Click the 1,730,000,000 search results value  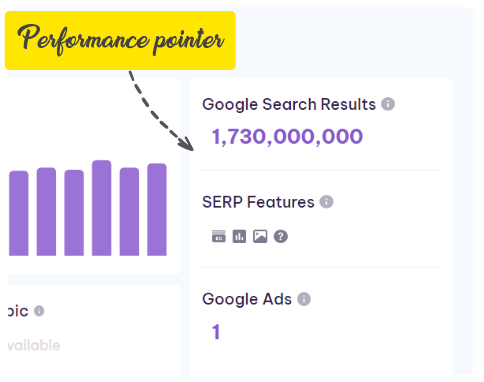[x=287, y=137]
